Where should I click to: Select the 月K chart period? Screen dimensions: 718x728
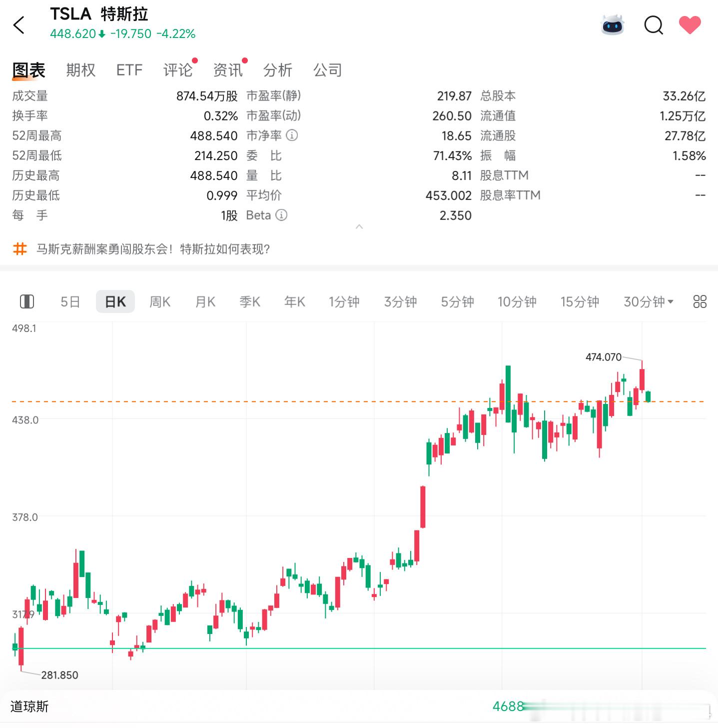205,302
